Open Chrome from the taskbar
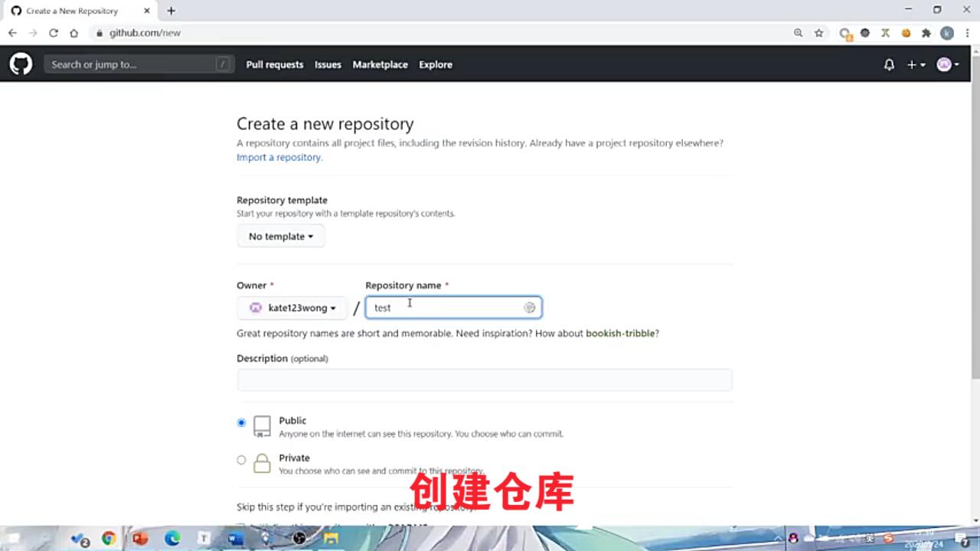This screenshot has width=980, height=551. click(x=109, y=539)
